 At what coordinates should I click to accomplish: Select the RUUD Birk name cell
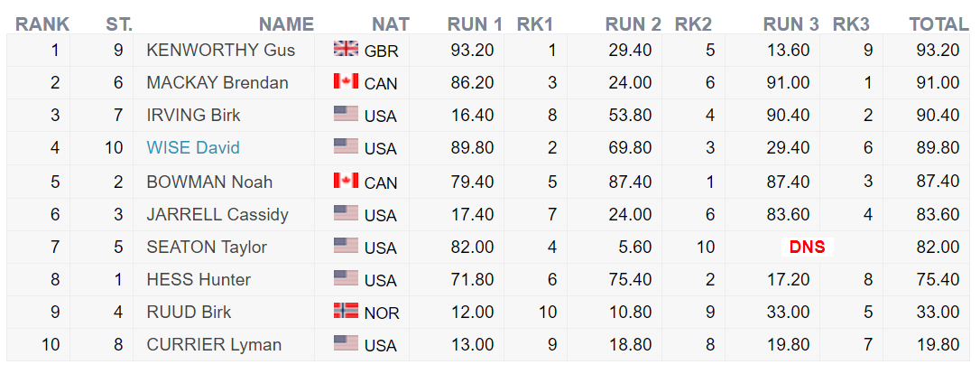[x=224, y=312]
